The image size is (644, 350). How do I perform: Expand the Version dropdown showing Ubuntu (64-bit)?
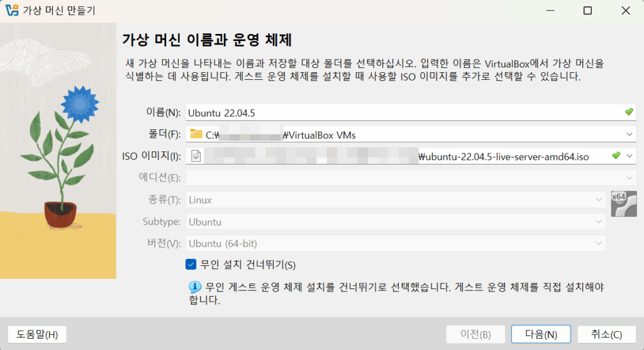[x=599, y=243]
